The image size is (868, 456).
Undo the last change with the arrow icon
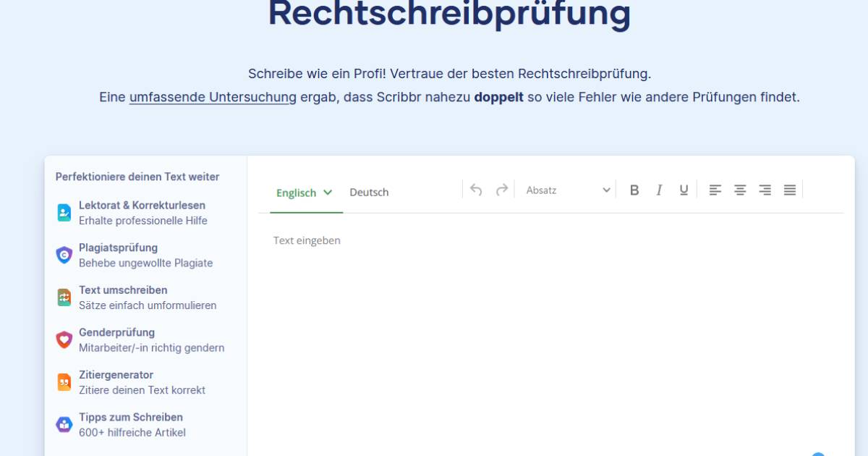(475, 190)
